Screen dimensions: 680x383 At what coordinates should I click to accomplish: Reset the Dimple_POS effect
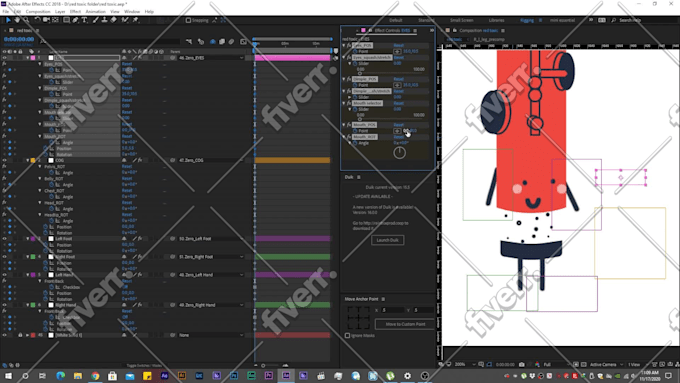tap(399, 79)
